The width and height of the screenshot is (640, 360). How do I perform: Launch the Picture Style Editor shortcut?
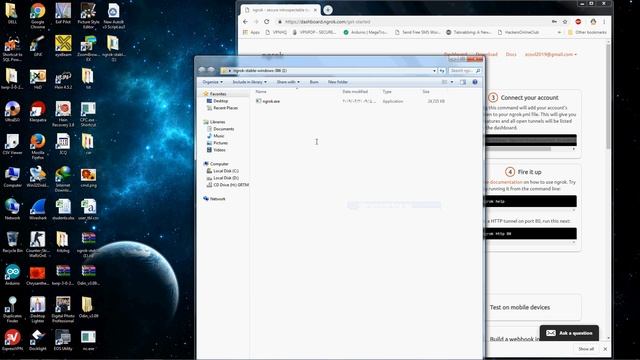(x=88, y=16)
